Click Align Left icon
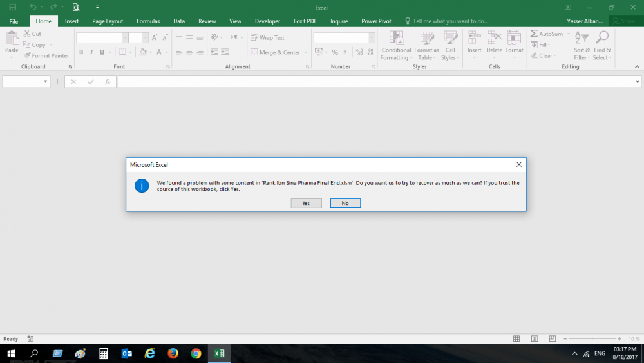The height and width of the screenshot is (363, 644). tap(179, 52)
